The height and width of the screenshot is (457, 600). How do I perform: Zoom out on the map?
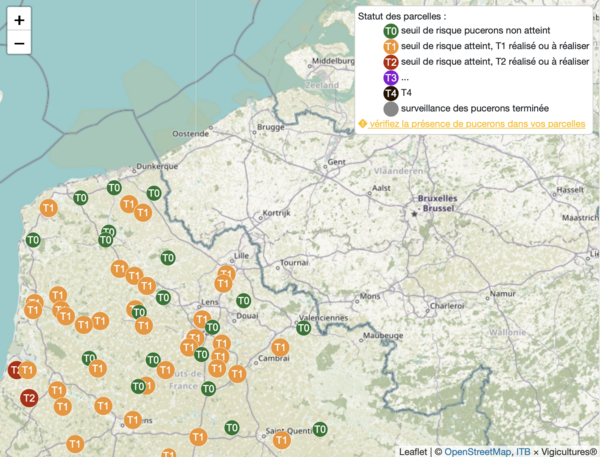tap(19, 44)
